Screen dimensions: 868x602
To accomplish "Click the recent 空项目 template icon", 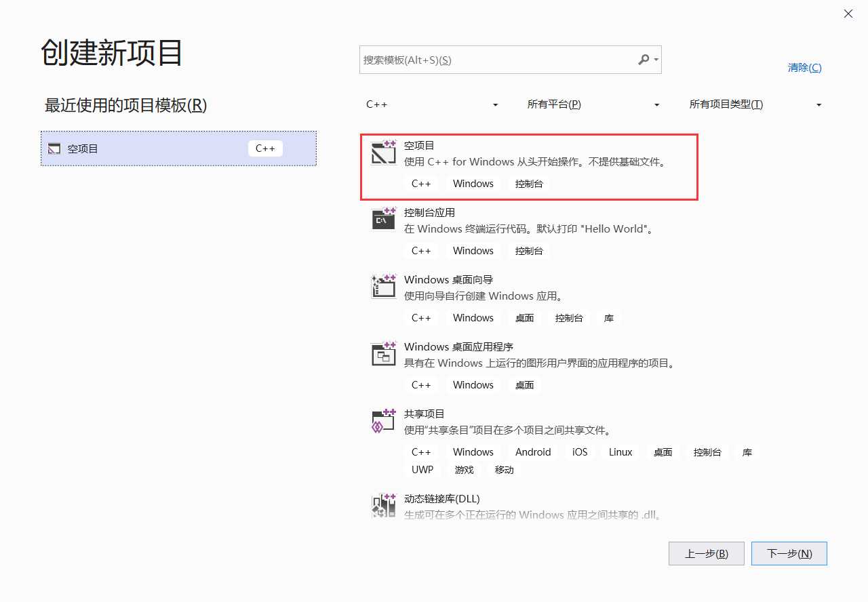I will [x=54, y=148].
